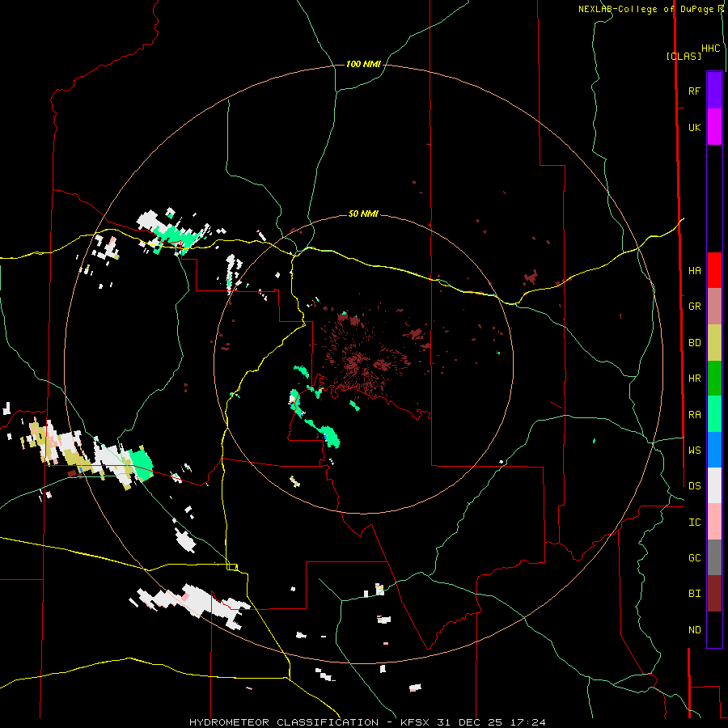This screenshot has width=728, height=728.
Task: Click the HA legend label
Action: click(x=694, y=271)
